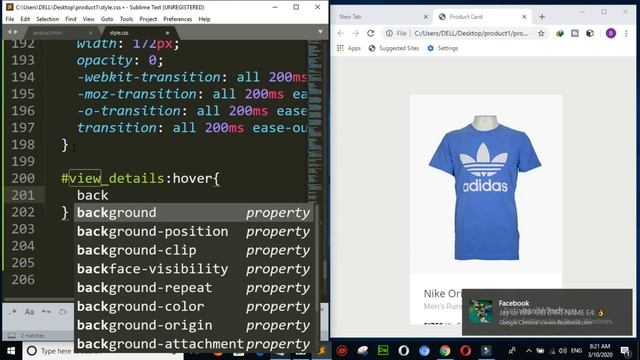Open the Find menu
640x360 pixels.
(x=71, y=19)
